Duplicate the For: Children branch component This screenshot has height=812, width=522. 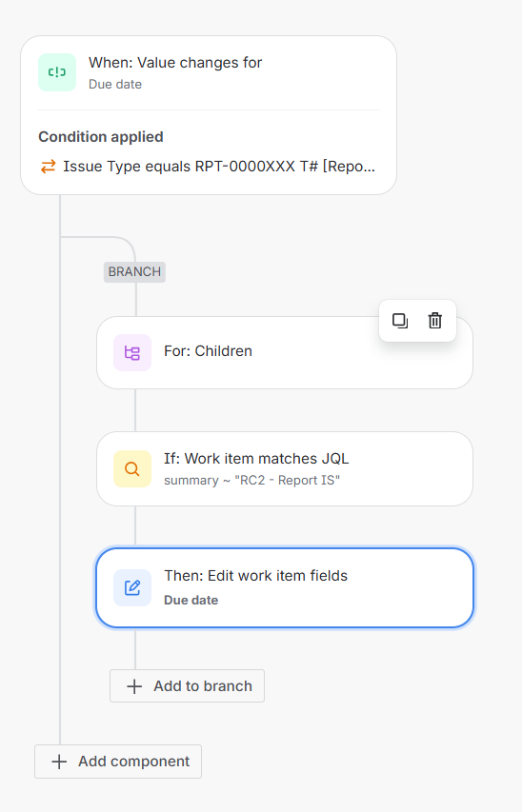[x=400, y=321]
